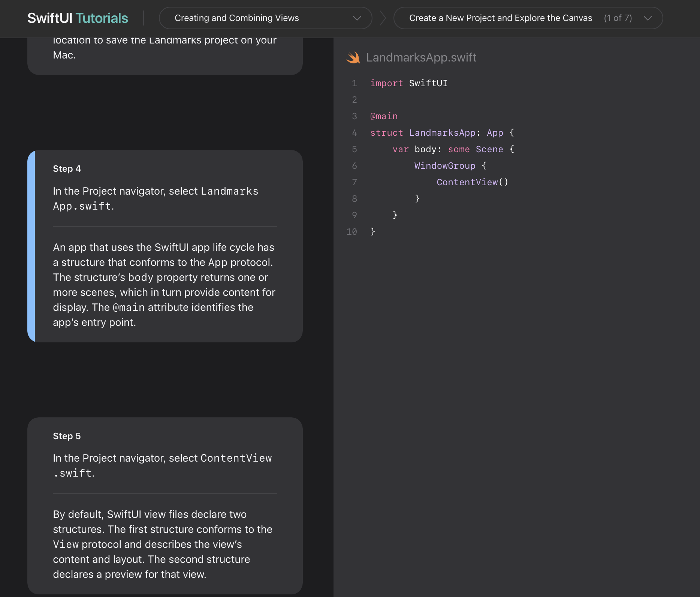Open the Create a New Project section dropdown
This screenshot has width=700, height=597.
pyautogui.click(x=528, y=18)
